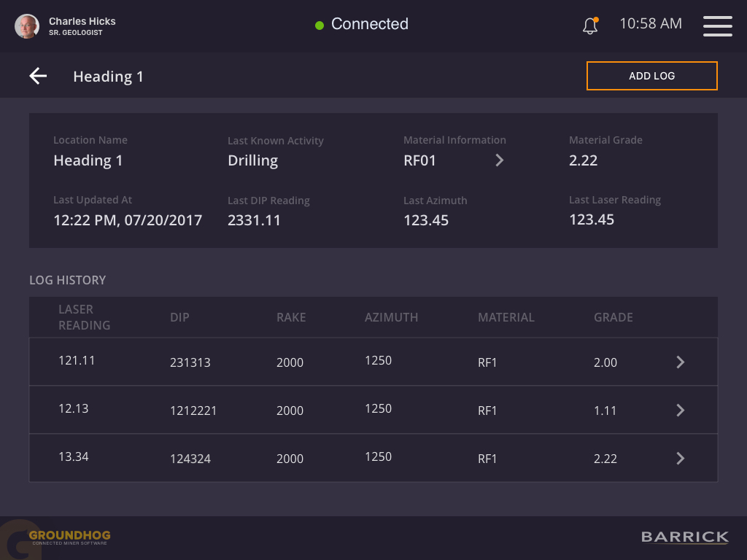Click the green Connected status indicator
The image size is (747, 560).
(320, 26)
